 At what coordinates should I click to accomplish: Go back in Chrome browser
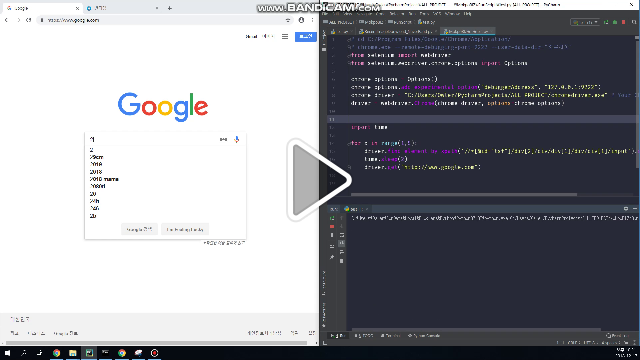point(7,20)
